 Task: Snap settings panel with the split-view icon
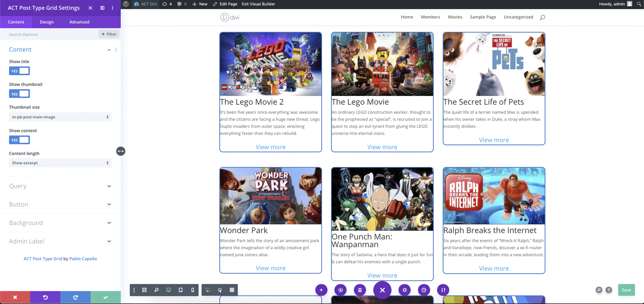click(x=102, y=8)
